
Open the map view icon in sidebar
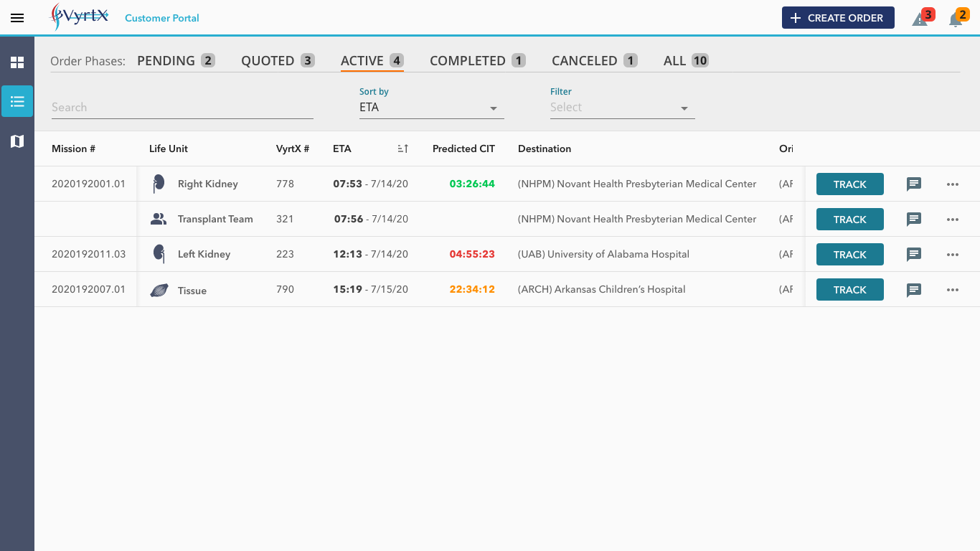[x=17, y=141]
